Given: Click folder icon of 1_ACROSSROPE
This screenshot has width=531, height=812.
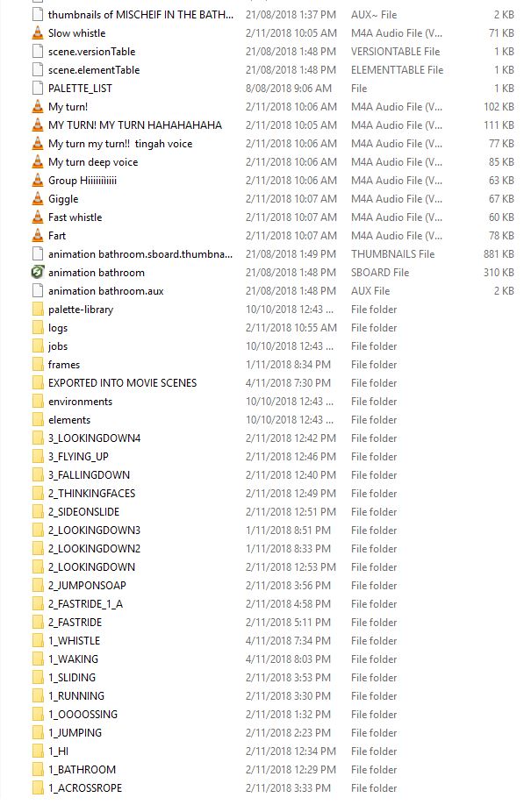Looking at the screenshot, I should [38, 788].
